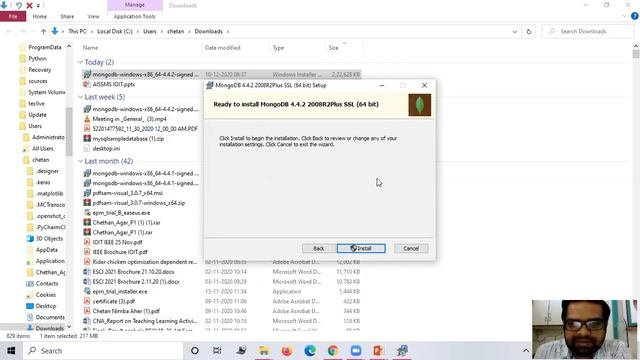Select ESCI 2021 Brochure 21.10.20.docx icon
The height and width of the screenshot is (360, 640).
(x=87, y=271)
